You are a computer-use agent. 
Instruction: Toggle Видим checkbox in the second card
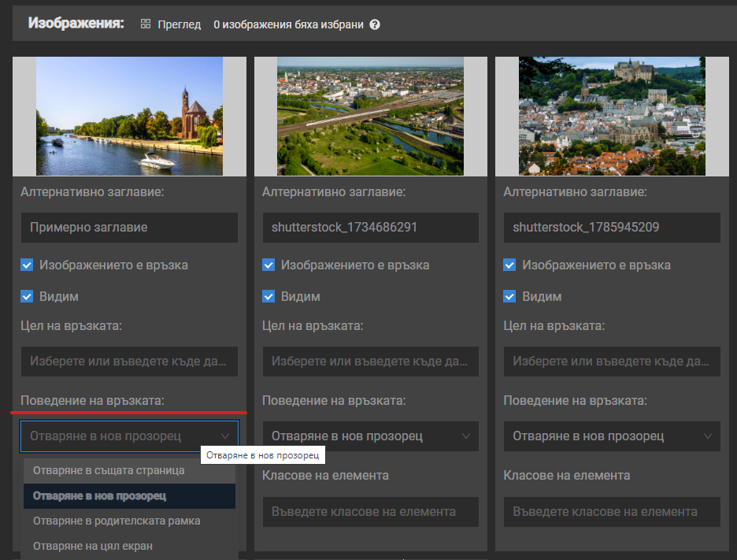(269, 297)
